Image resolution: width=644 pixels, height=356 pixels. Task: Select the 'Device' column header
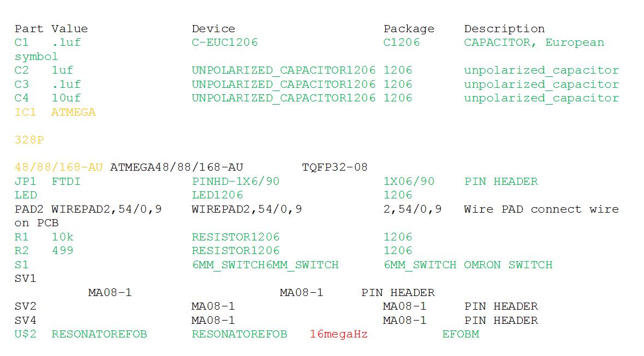click(213, 29)
